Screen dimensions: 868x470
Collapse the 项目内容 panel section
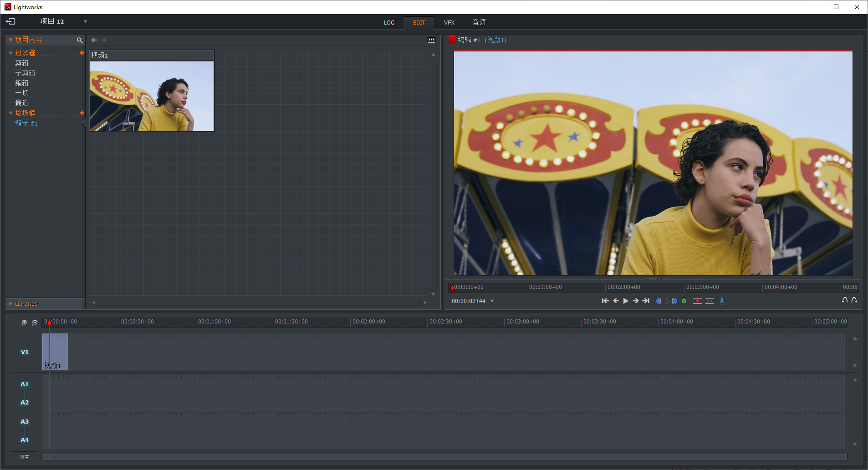pyautogui.click(x=10, y=40)
